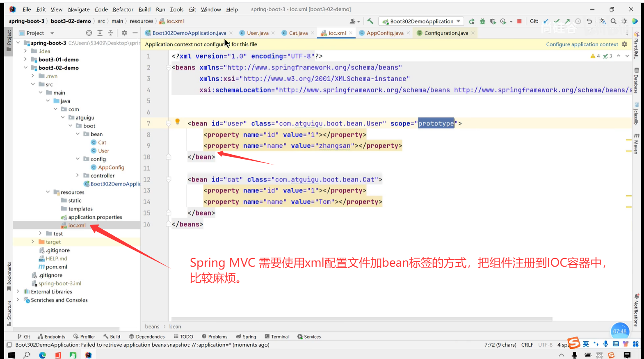The width and height of the screenshot is (644, 359).
Task: Expand Scratches and Consoles node
Action: pos(18,300)
